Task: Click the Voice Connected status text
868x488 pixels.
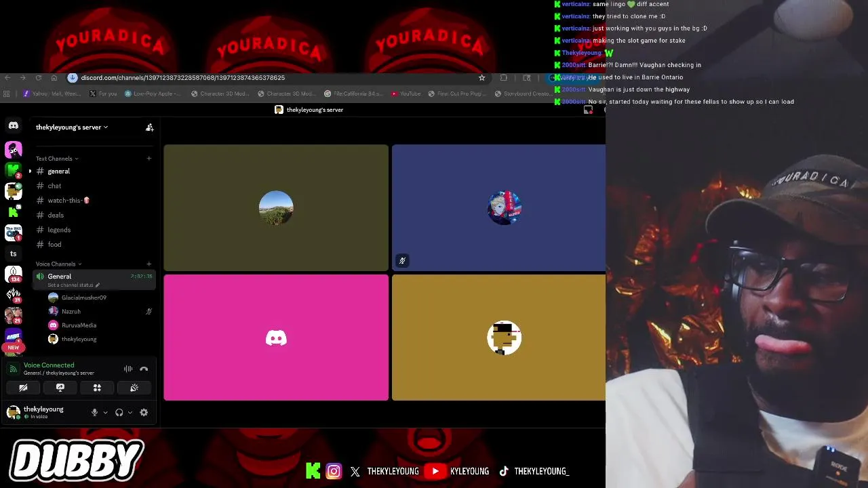Action: point(49,365)
